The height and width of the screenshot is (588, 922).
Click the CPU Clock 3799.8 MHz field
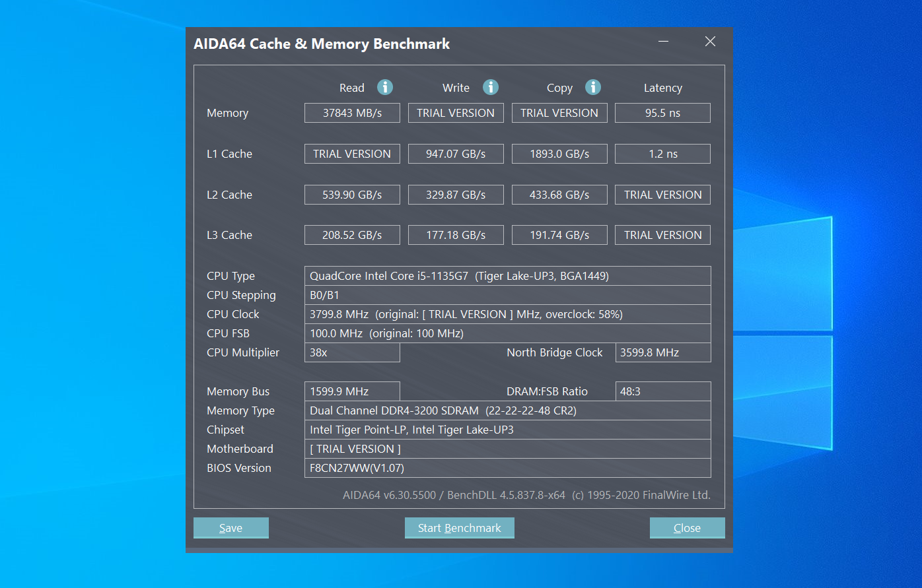[x=507, y=314]
